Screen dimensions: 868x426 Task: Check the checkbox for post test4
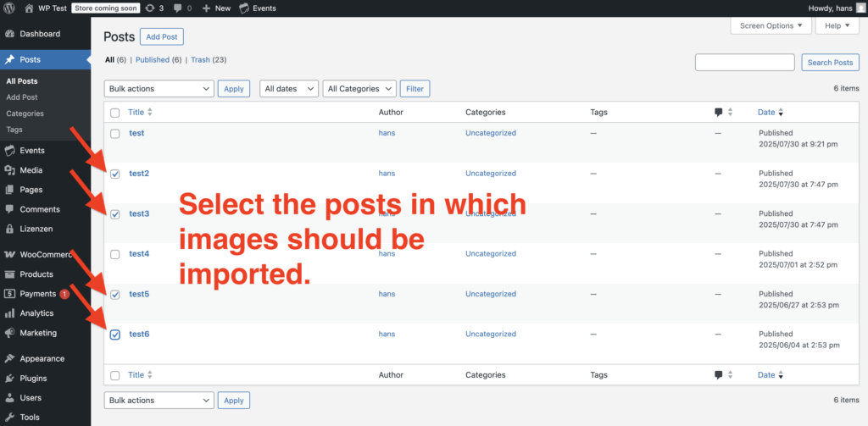[115, 254]
